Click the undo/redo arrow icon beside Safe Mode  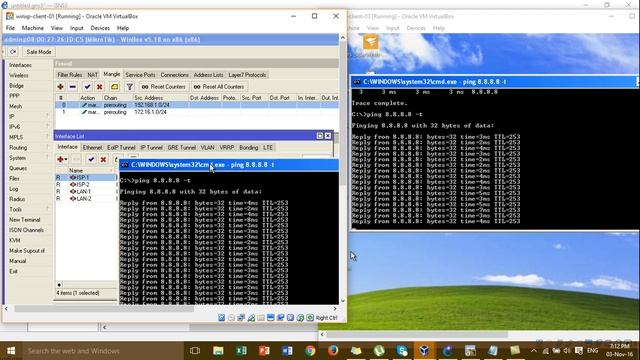tap(13, 52)
